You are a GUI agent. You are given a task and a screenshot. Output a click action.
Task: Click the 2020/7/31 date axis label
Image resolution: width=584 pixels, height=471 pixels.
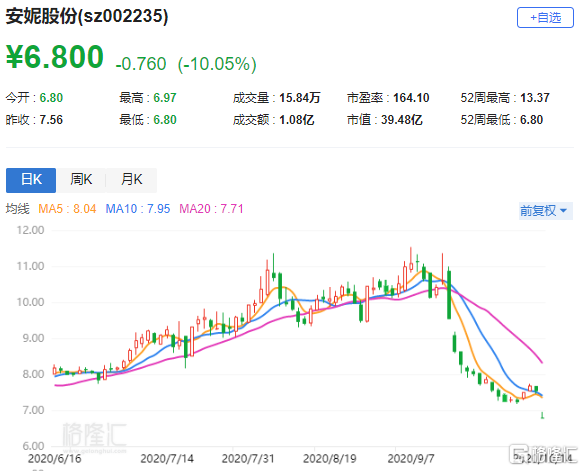(x=248, y=458)
